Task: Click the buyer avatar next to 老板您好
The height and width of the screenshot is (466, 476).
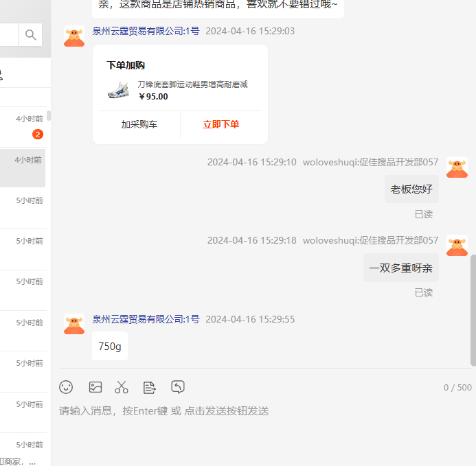Action: coord(457,167)
